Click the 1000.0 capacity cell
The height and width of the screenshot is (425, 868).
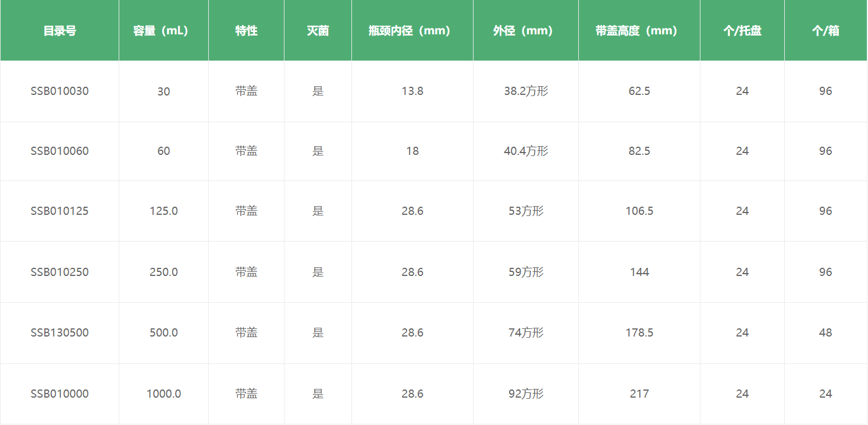pyautogui.click(x=163, y=394)
